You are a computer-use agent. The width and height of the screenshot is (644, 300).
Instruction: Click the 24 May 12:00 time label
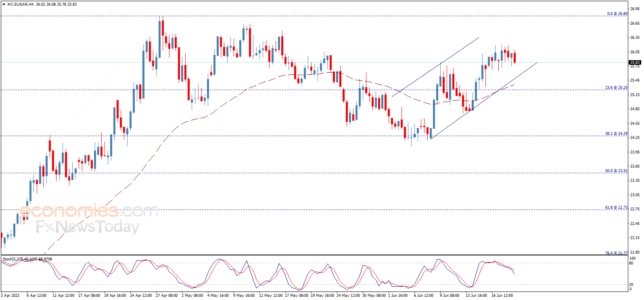coord(348,296)
